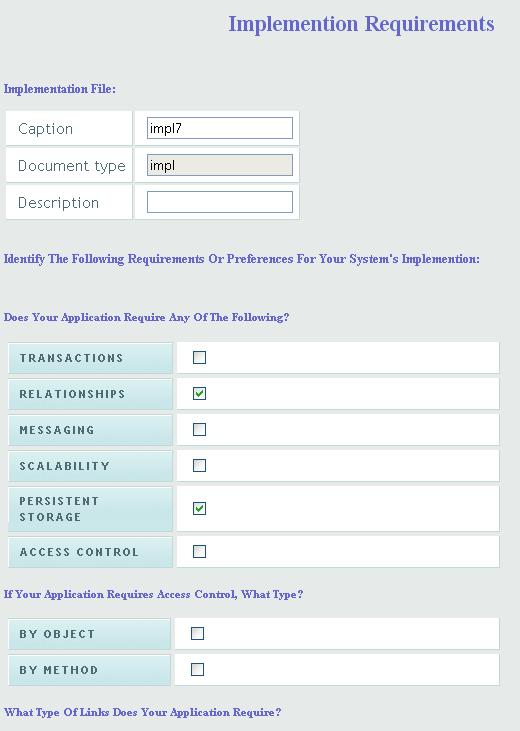Screen dimensions: 520x731
Task: Click the Scalability label cell
Action: click(90, 466)
